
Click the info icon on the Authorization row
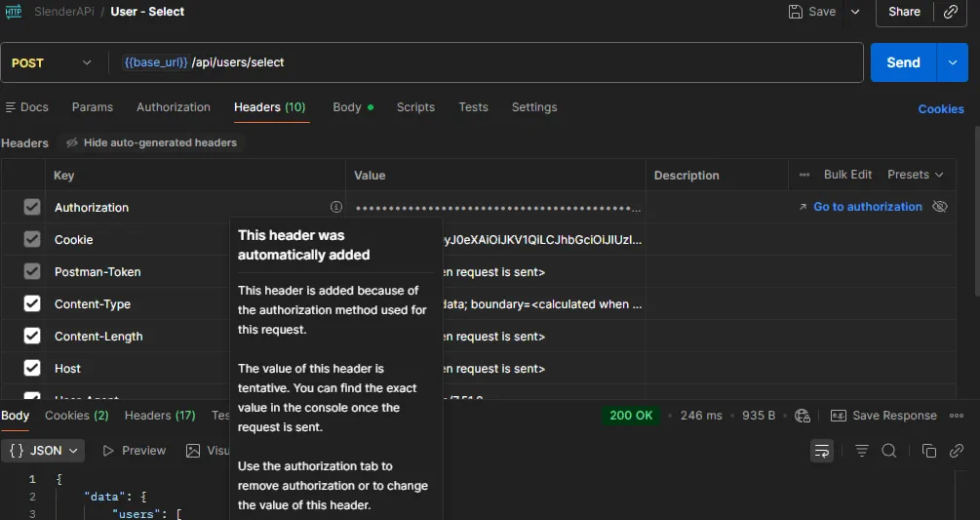click(336, 207)
